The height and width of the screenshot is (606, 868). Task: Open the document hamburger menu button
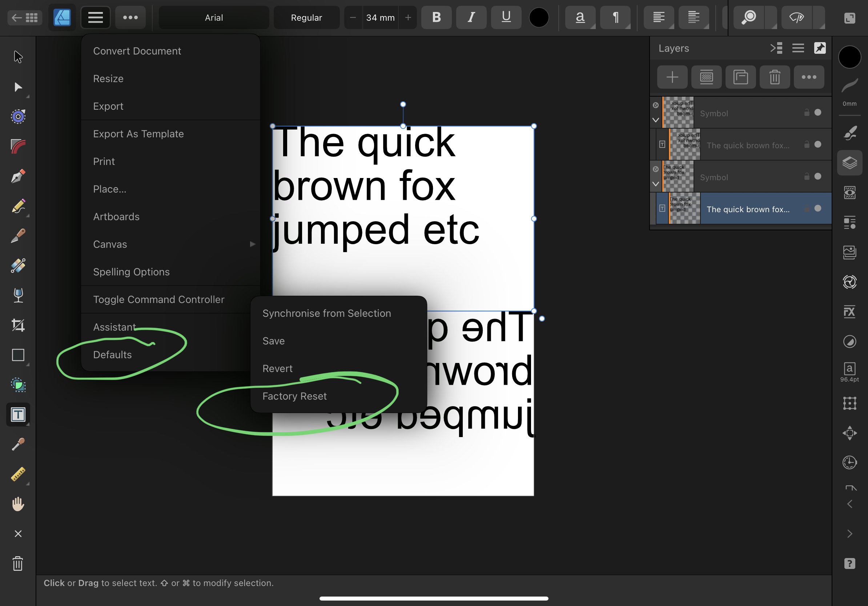click(x=95, y=17)
